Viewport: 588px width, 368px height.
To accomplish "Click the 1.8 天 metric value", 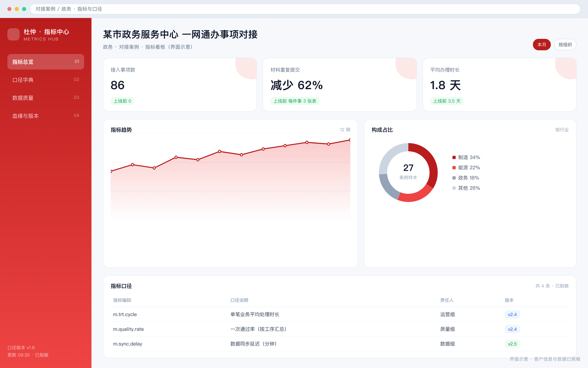I will click(x=445, y=85).
